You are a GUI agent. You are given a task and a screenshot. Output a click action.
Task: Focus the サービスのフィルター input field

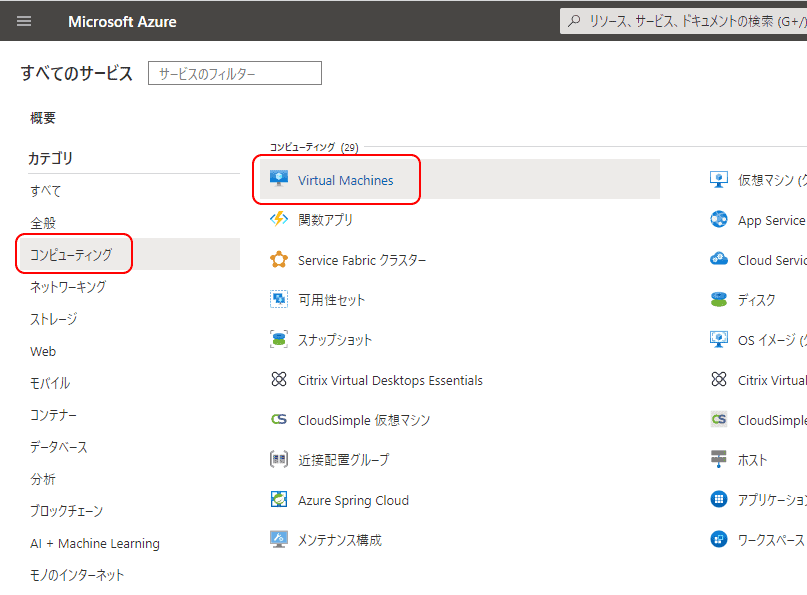(235, 73)
